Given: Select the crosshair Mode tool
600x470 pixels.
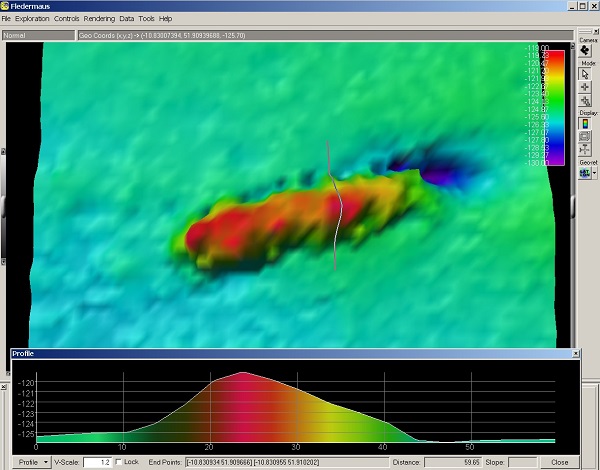Looking at the screenshot, I should coord(585,87).
